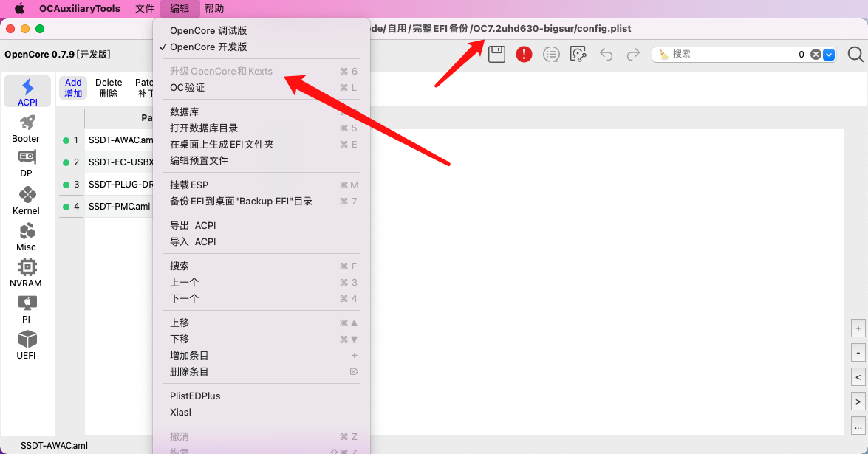868x454 pixels.
Task: Open the 帮助 menu
Action: [214, 8]
